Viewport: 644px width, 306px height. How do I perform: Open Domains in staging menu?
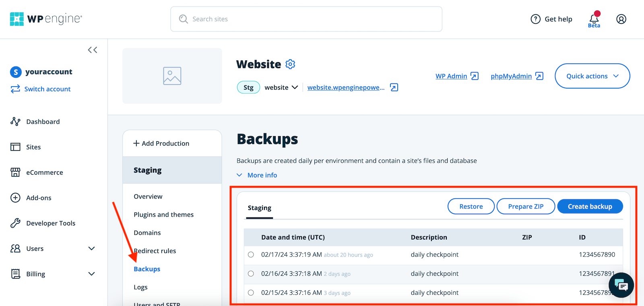click(x=147, y=233)
